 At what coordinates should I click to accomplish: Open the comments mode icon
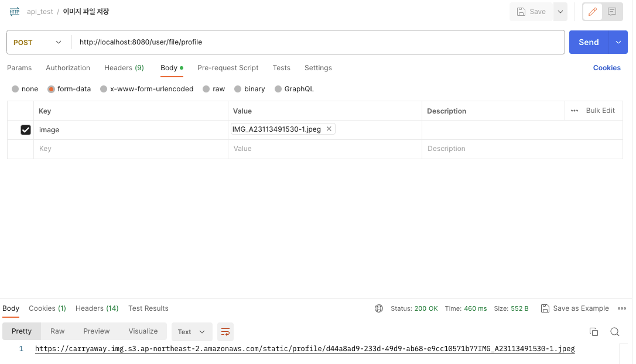pos(611,12)
